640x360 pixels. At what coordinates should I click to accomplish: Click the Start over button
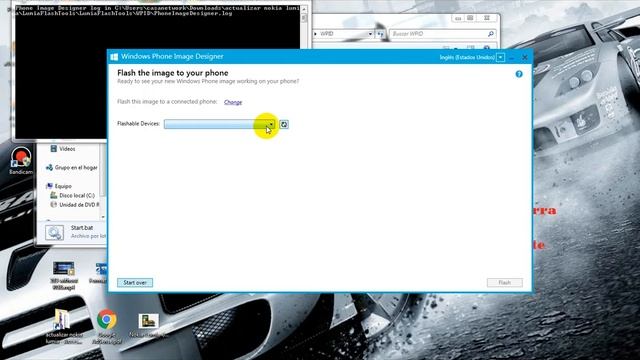coord(135,282)
